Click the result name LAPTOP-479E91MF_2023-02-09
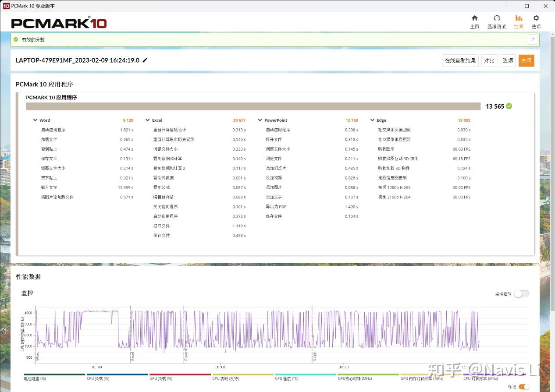The width and height of the screenshot is (555, 392). 78,60
